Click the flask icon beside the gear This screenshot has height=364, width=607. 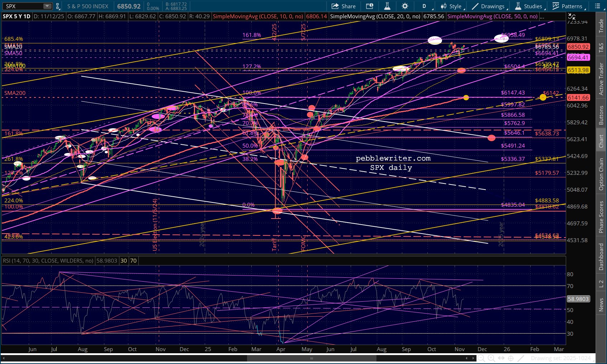(387, 6)
